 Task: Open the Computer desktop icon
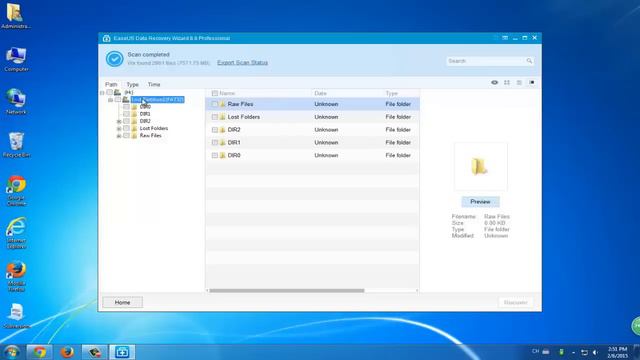pos(16,60)
